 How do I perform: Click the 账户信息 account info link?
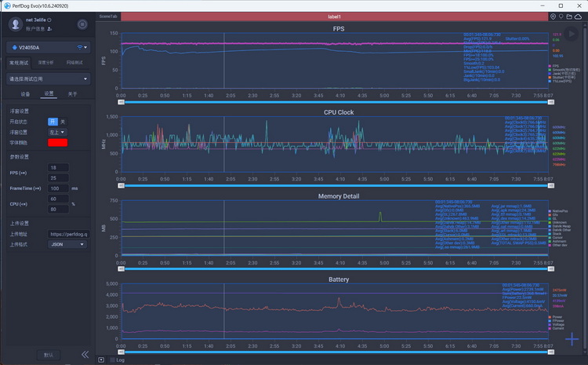(x=35, y=29)
